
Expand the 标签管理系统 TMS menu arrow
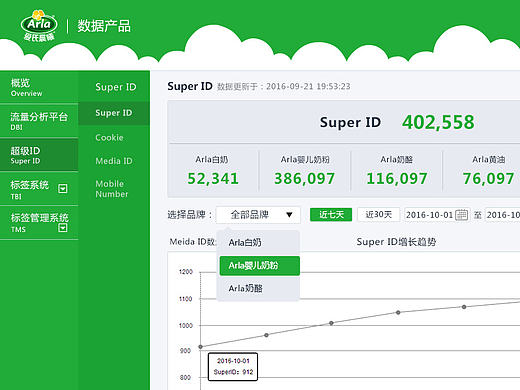click(63, 228)
